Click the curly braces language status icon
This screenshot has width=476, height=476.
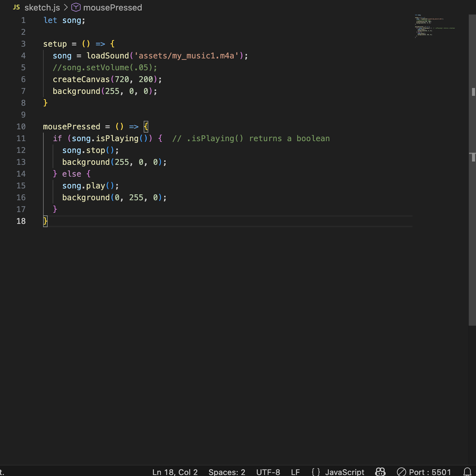coord(316,472)
